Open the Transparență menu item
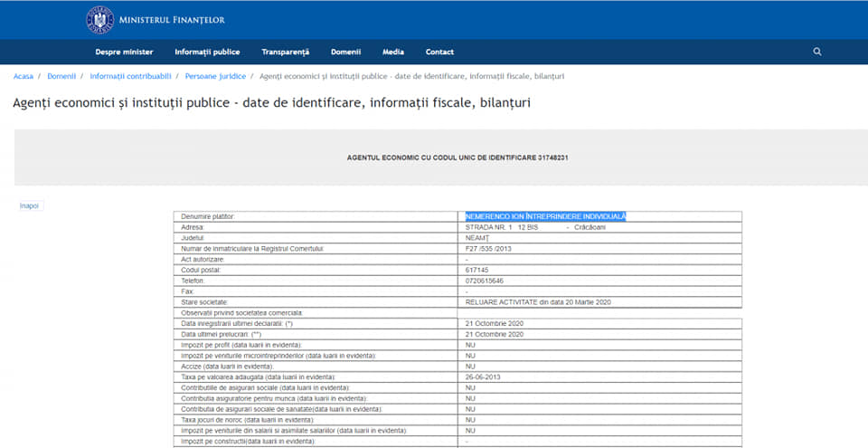The image size is (868, 448). 285,52
